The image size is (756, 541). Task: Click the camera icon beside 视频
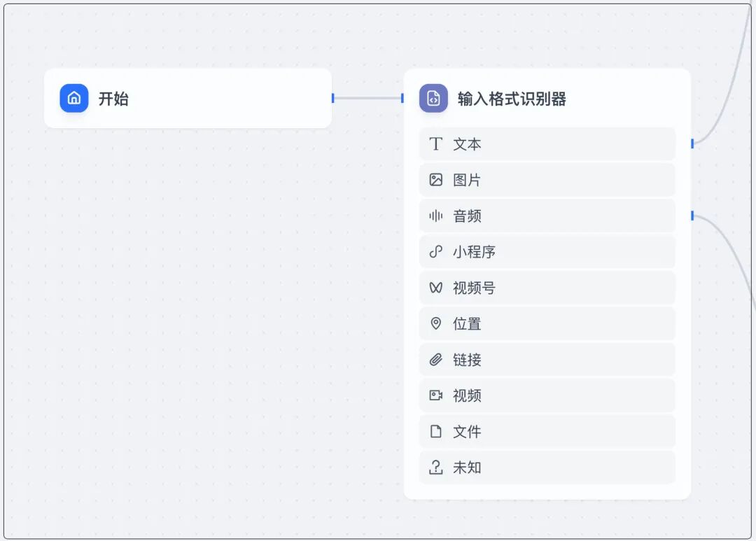[436, 395]
